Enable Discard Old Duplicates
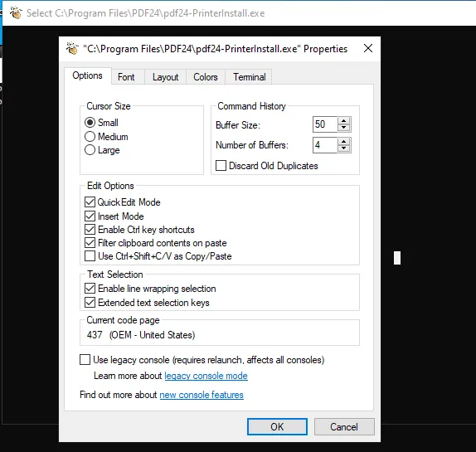The height and width of the screenshot is (452, 476). [x=221, y=166]
